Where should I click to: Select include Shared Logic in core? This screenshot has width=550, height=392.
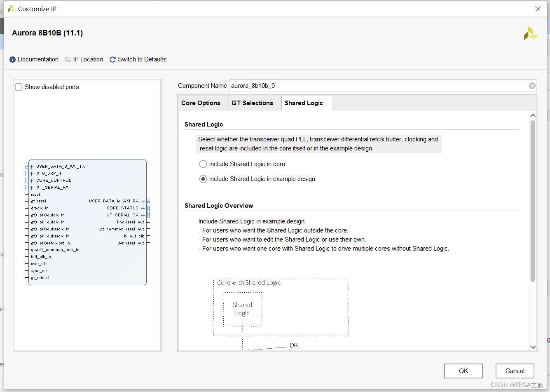click(x=203, y=164)
